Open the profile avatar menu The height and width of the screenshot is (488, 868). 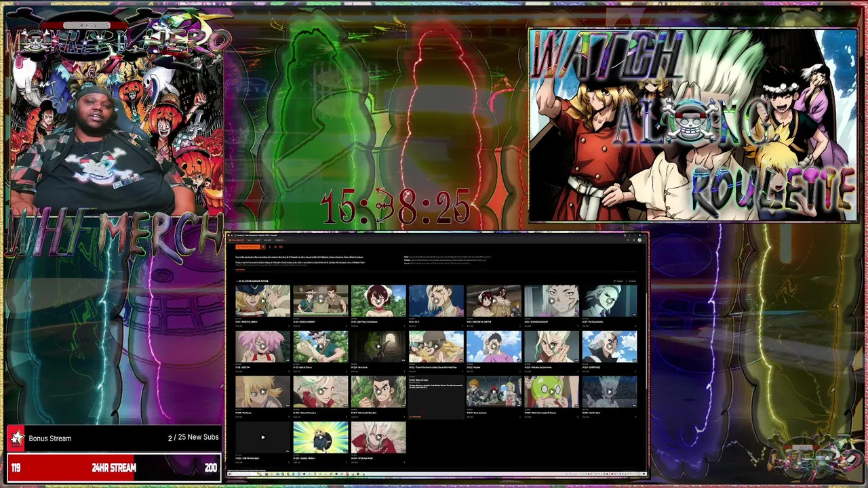tap(639, 240)
